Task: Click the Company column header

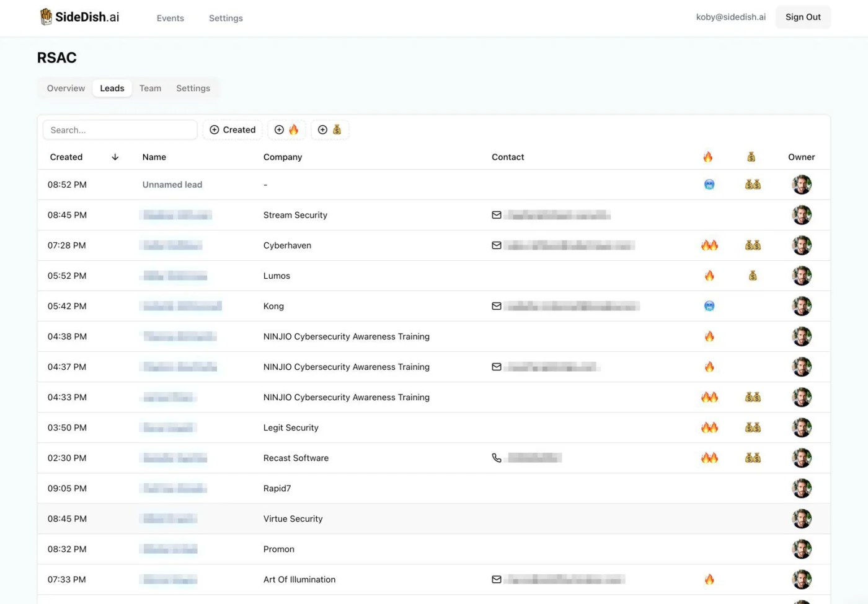Action: coord(283,157)
